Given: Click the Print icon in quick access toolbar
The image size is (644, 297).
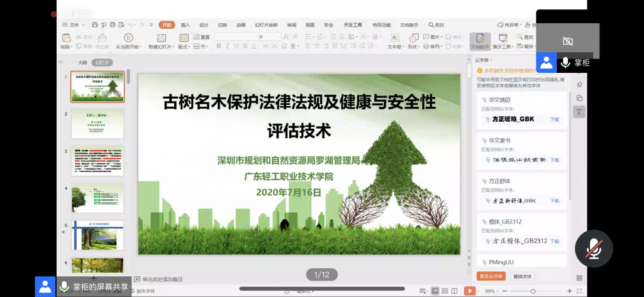Looking at the screenshot, I should click(x=113, y=25).
